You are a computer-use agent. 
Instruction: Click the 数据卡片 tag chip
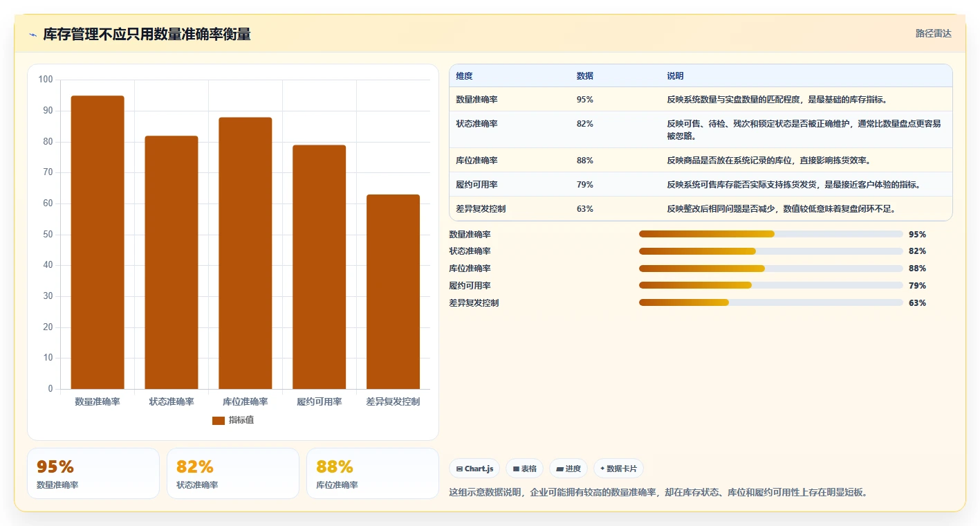pyautogui.click(x=618, y=469)
